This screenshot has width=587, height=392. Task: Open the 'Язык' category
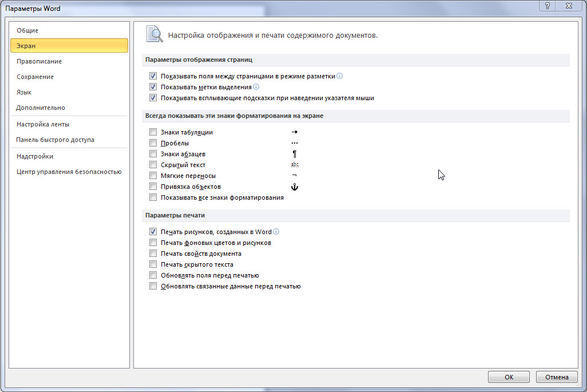click(69, 92)
